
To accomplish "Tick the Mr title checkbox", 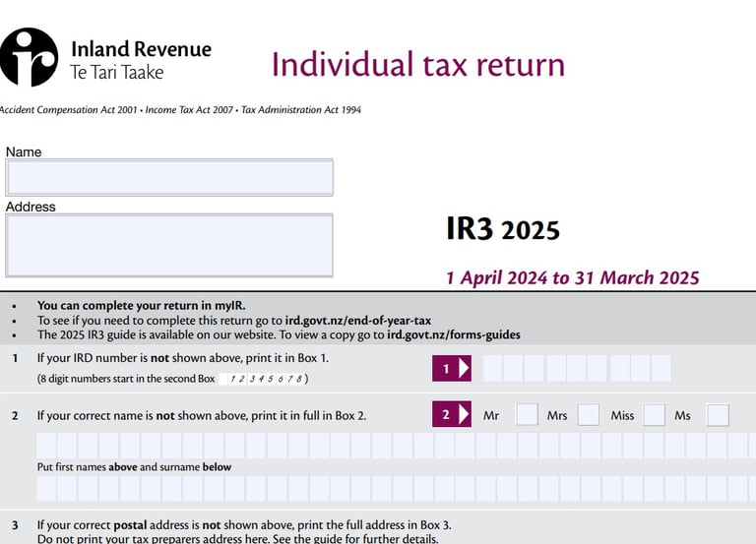I will (527, 415).
